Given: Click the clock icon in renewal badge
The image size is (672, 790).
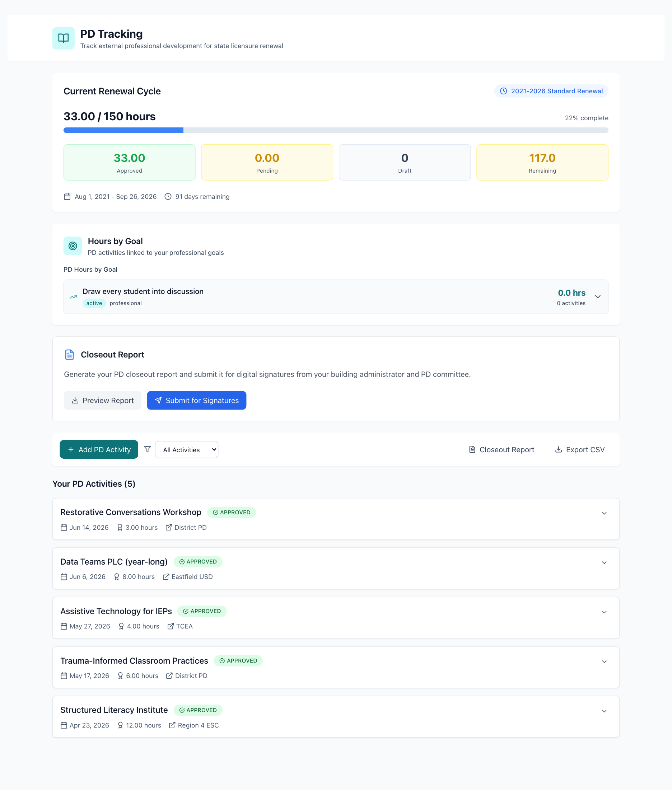Looking at the screenshot, I should click(x=503, y=91).
